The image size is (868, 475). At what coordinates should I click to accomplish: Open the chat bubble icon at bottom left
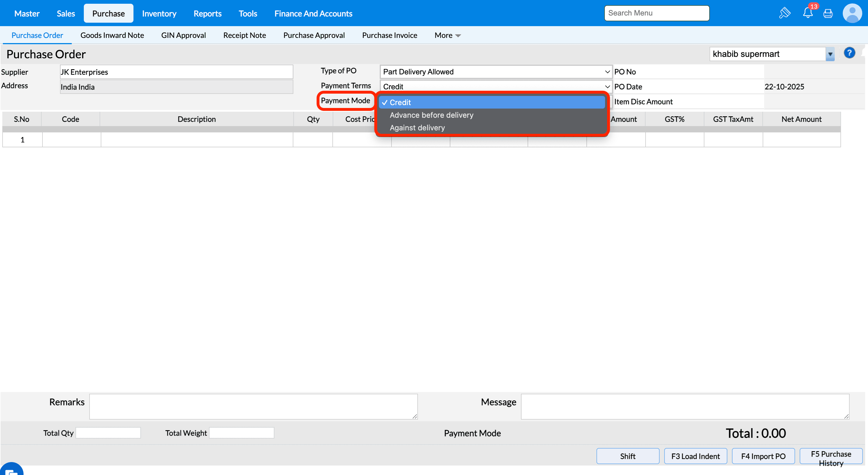(11, 470)
